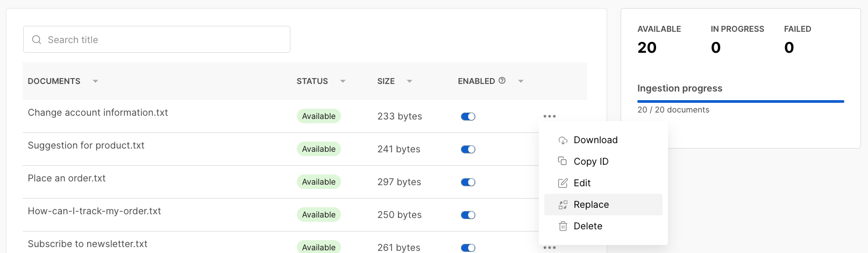Image resolution: width=868 pixels, height=253 pixels.
Task: Expand the Enabled column dropdown arrow
Action: point(521,81)
